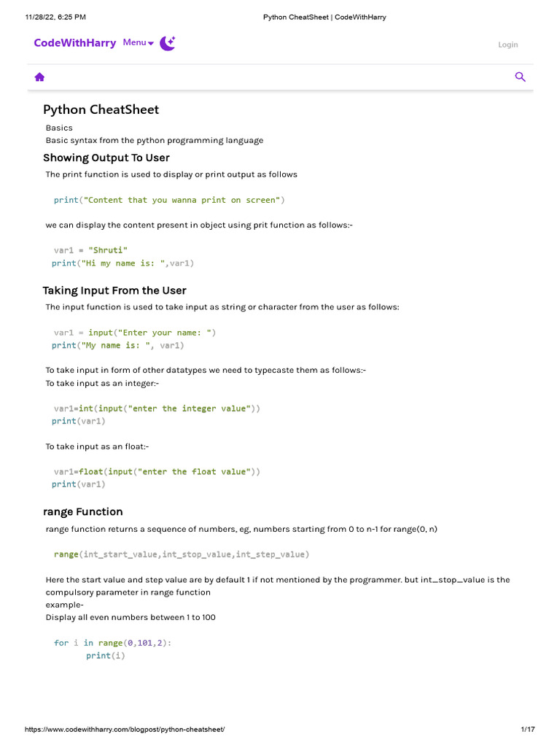Toggle dark mode with the moon icon

(167, 43)
